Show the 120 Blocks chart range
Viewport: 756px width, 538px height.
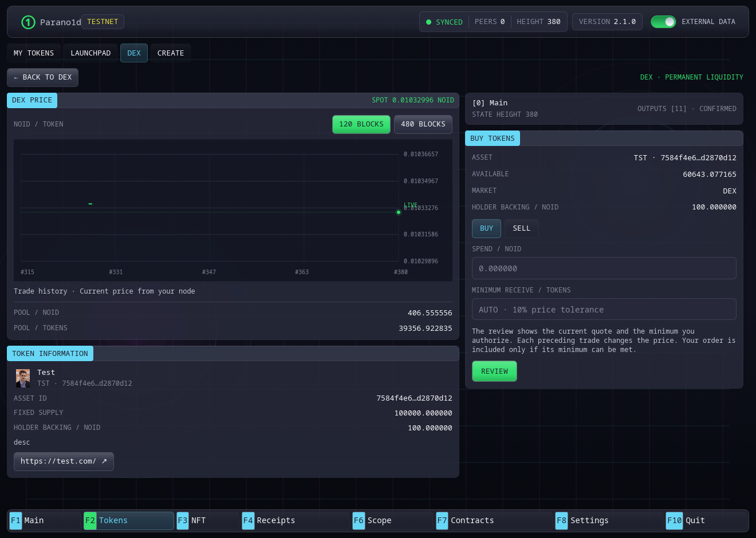click(x=361, y=124)
